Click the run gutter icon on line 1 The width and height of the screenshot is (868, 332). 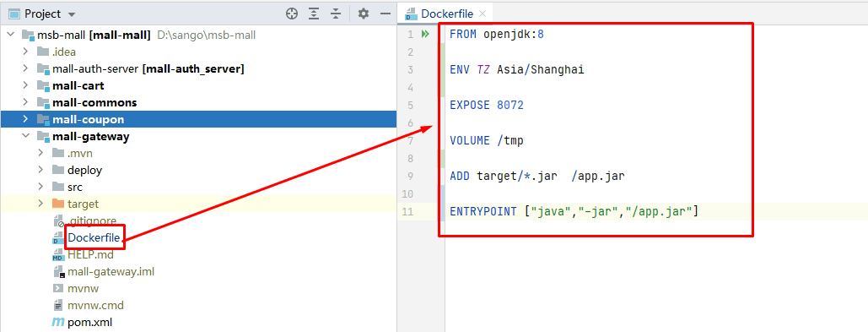[425, 35]
